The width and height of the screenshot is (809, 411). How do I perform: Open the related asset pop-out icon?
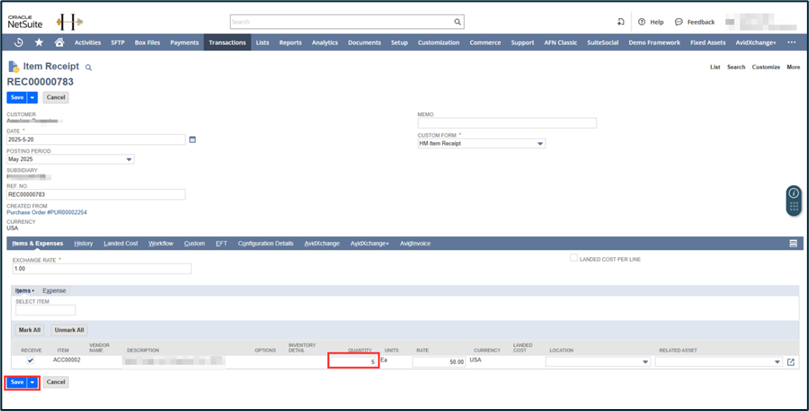(x=791, y=362)
